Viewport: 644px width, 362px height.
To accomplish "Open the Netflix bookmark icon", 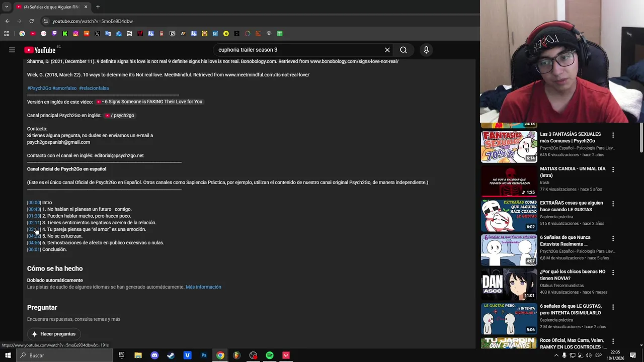I will 140,34.
